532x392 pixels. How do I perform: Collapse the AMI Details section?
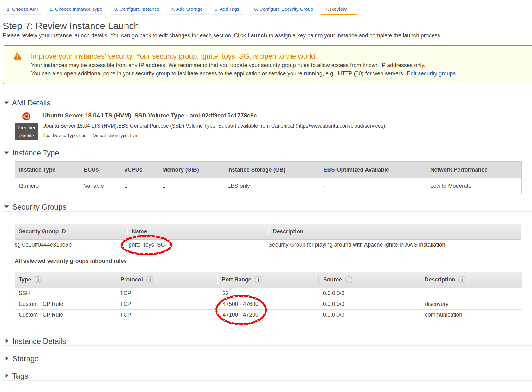(7, 103)
